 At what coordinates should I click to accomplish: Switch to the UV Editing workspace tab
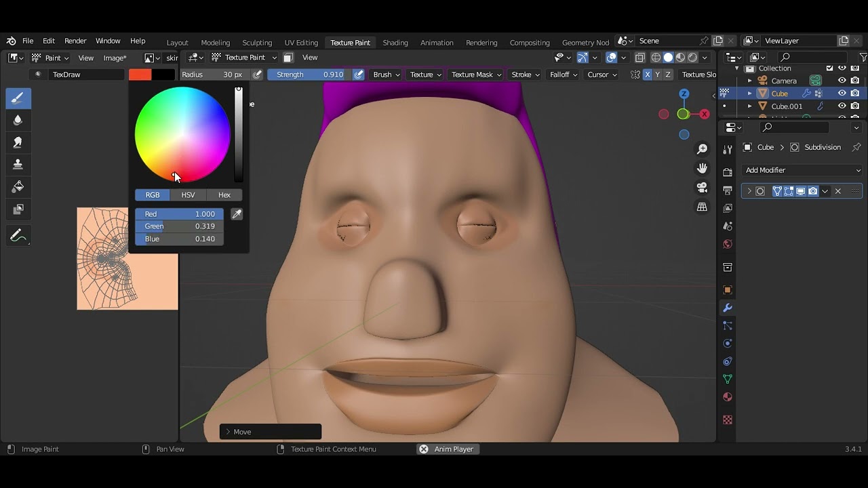(x=301, y=43)
